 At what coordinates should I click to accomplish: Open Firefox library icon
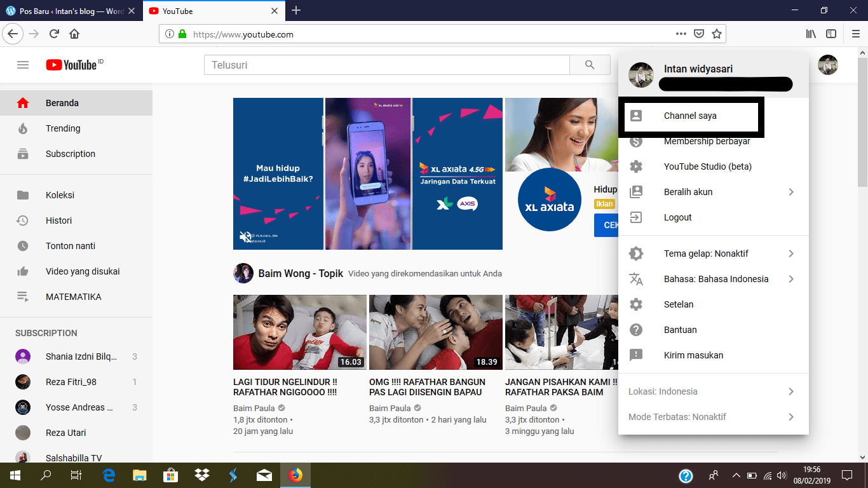[811, 34]
